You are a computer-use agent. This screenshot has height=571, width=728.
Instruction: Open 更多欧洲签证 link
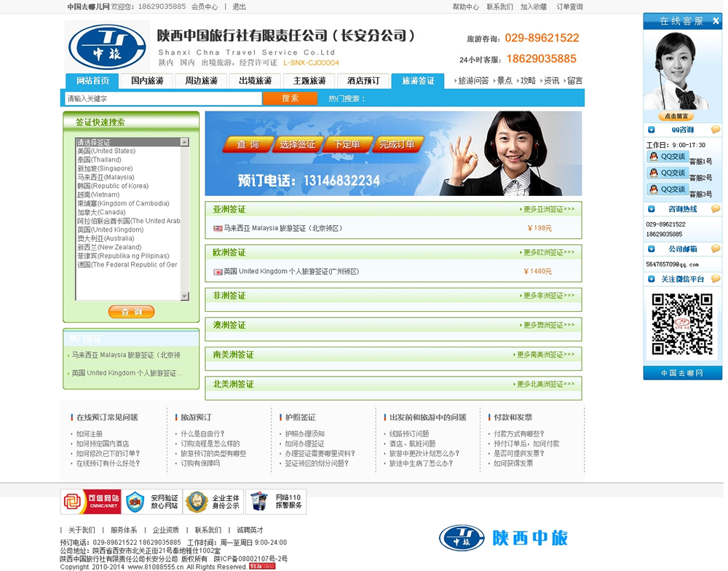point(548,253)
